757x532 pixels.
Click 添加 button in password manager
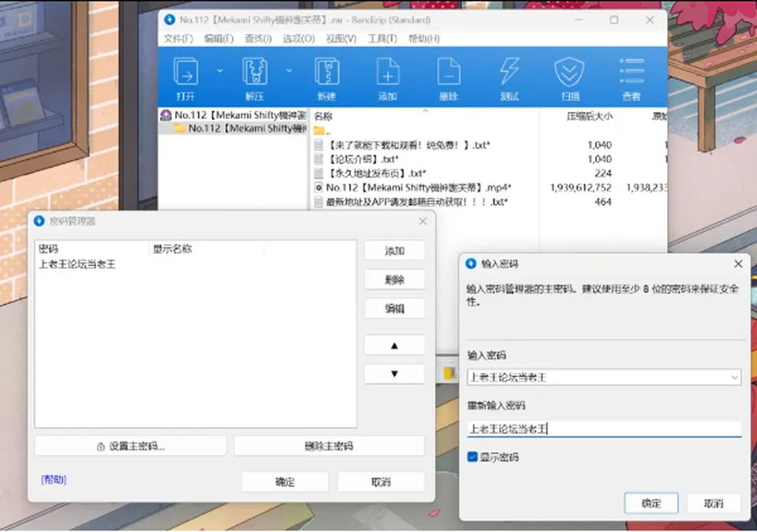pos(394,251)
